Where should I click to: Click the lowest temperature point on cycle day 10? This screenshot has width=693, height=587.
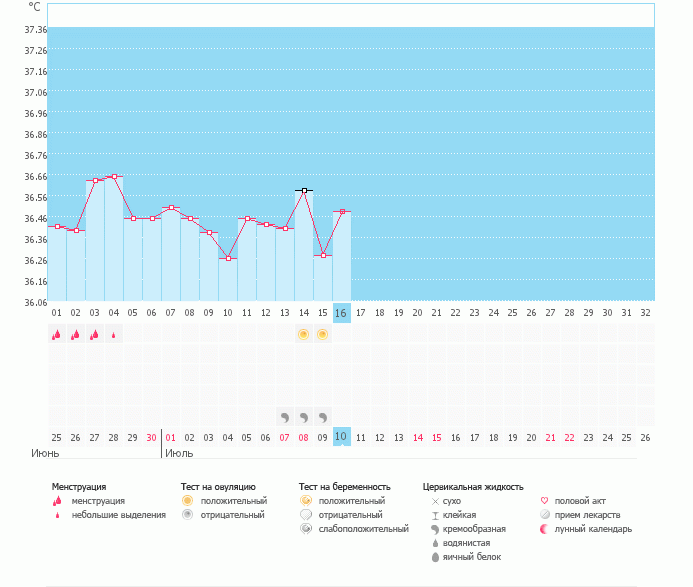227,258
